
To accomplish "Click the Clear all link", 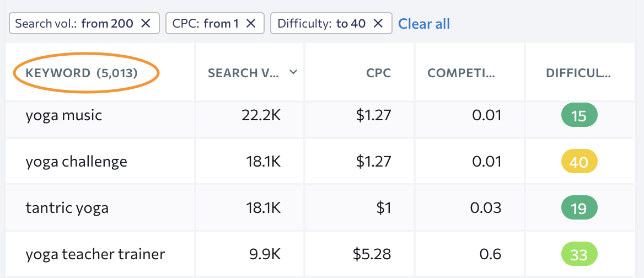I will click(x=424, y=24).
